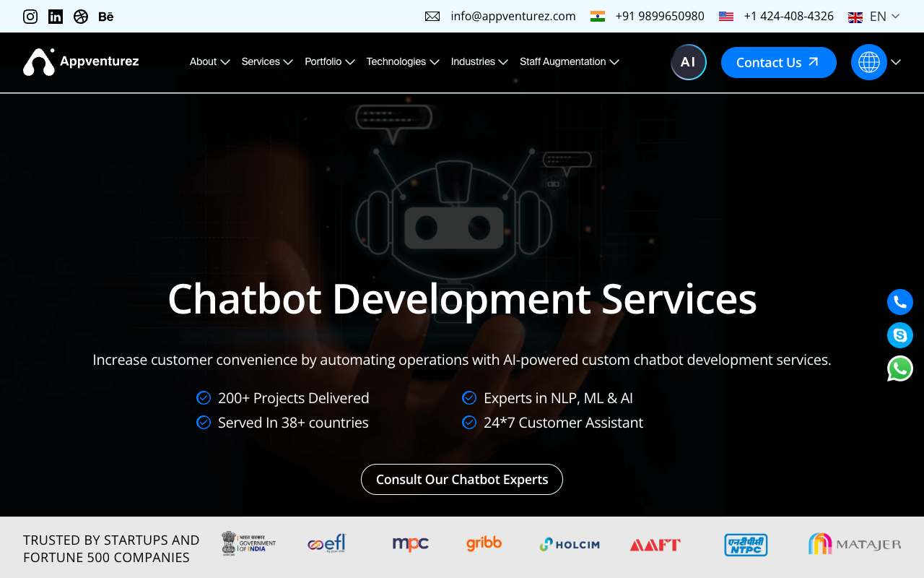
Task: Click the Experts in NLP, ML & AI text
Action: [x=558, y=398]
